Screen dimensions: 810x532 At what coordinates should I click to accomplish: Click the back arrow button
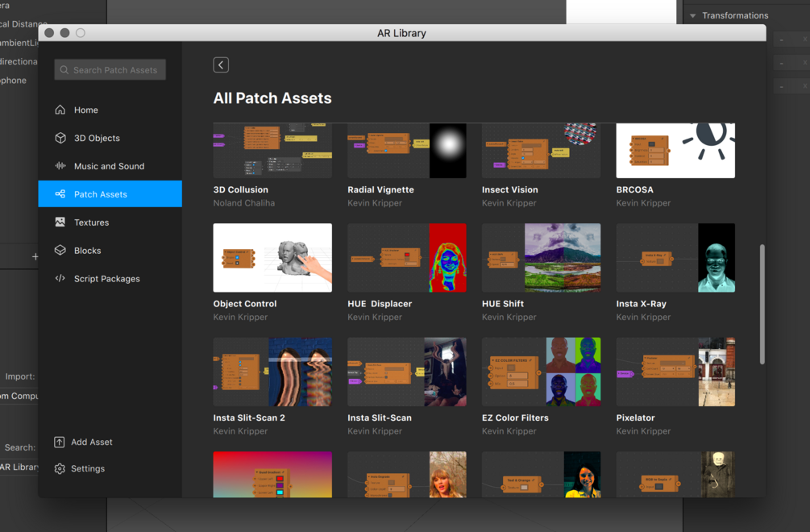click(x=221, y=64)
